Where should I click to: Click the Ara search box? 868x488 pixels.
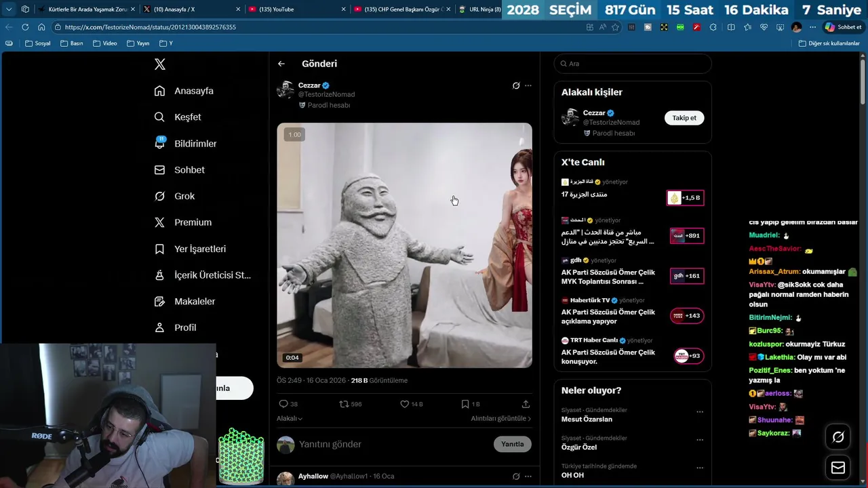[x=633, y=64]
